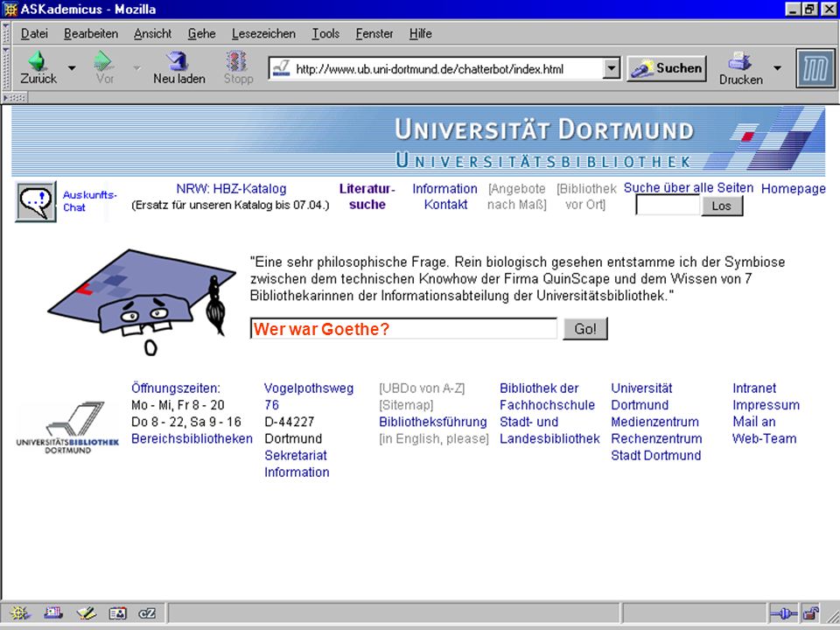
Task: Click the [in English, please] text
Action: point(434,438)
